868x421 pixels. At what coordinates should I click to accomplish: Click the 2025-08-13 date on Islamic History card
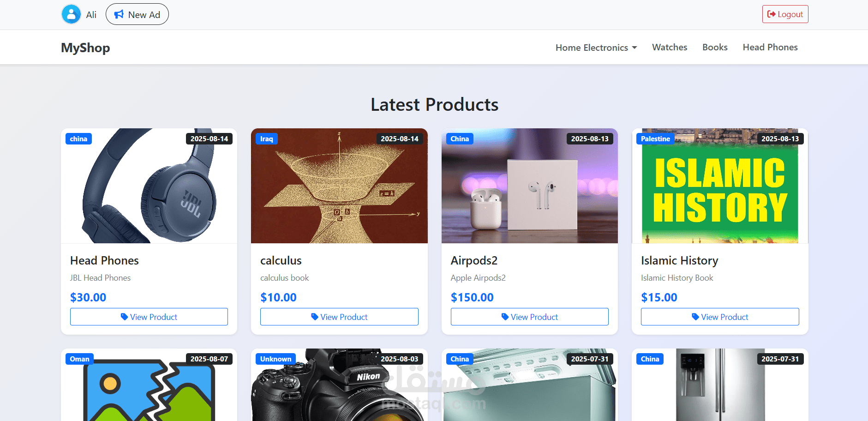(780, 139)
